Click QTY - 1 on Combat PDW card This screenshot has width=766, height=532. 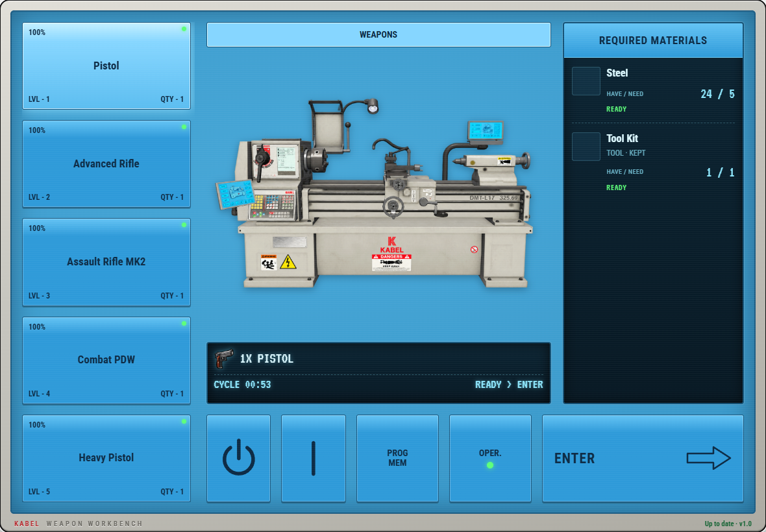coord(172,394)
